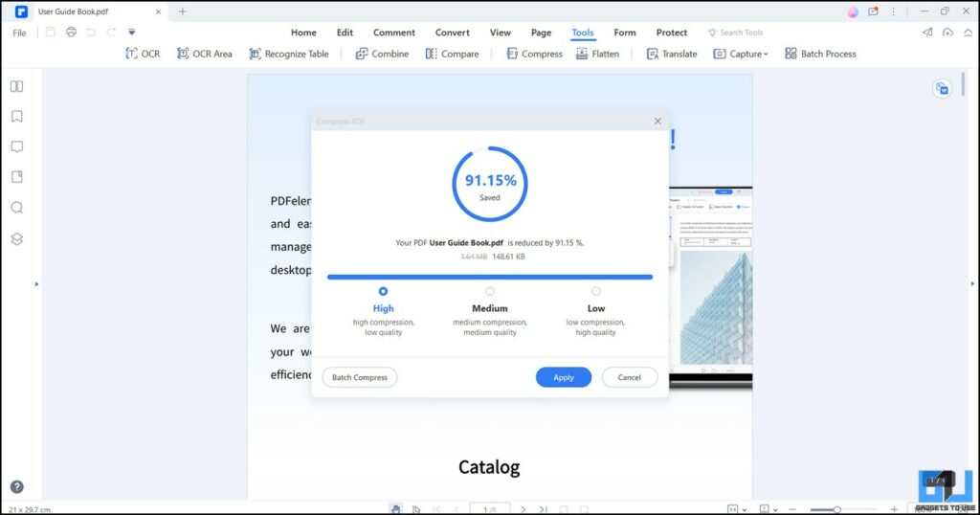
Task: Switch to the Convert tab
Action: [453, 33]
